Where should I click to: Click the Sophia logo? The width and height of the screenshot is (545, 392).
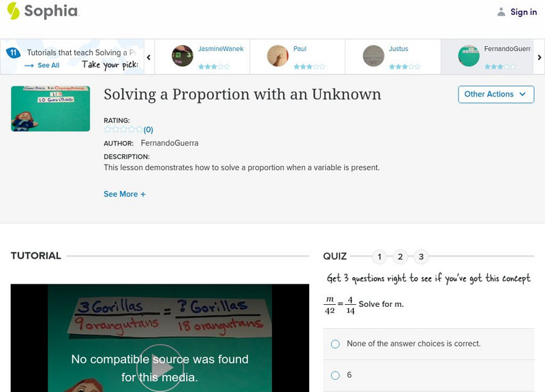pos(43,11)
